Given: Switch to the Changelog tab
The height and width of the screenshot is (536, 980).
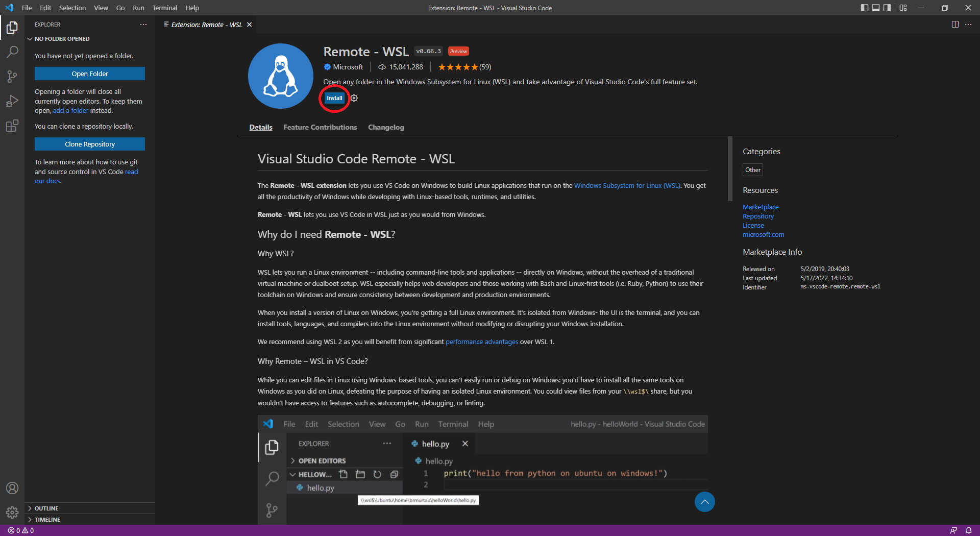Looking at the screenshot, I should click(386, 127).
